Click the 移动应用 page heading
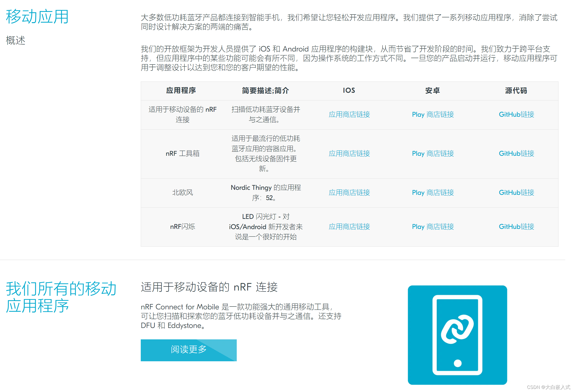The height and width of the screenshot is (392, 574). [x=37, y=17]
